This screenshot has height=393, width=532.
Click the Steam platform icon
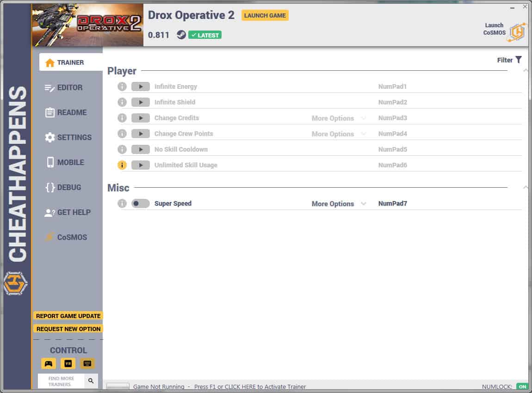181,35
